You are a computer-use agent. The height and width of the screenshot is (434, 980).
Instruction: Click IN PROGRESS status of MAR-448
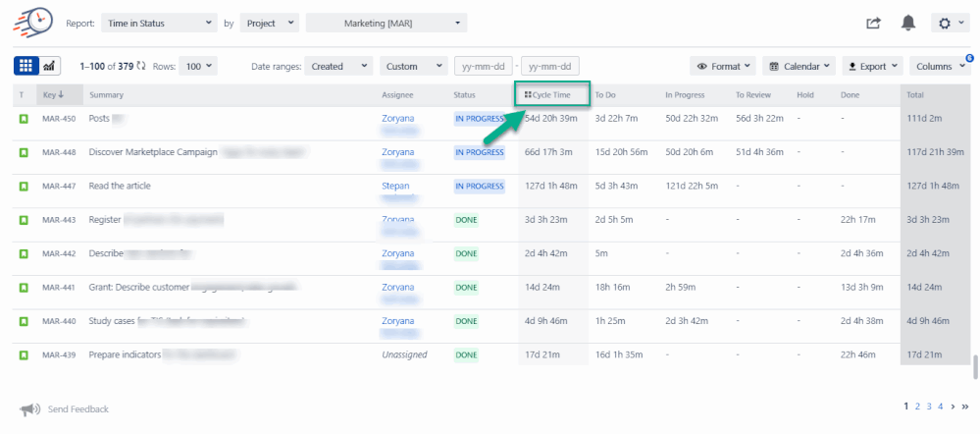coord(480,152)
